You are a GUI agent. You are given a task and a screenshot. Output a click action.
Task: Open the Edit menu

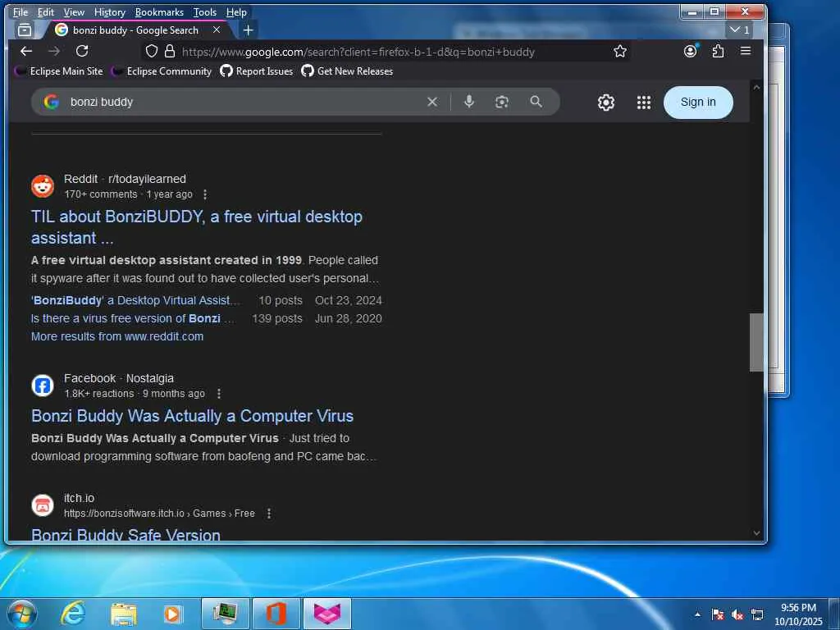[46, 11]
